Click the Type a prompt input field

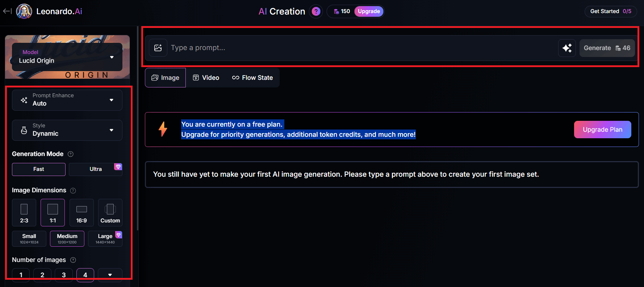coord(362,48)
